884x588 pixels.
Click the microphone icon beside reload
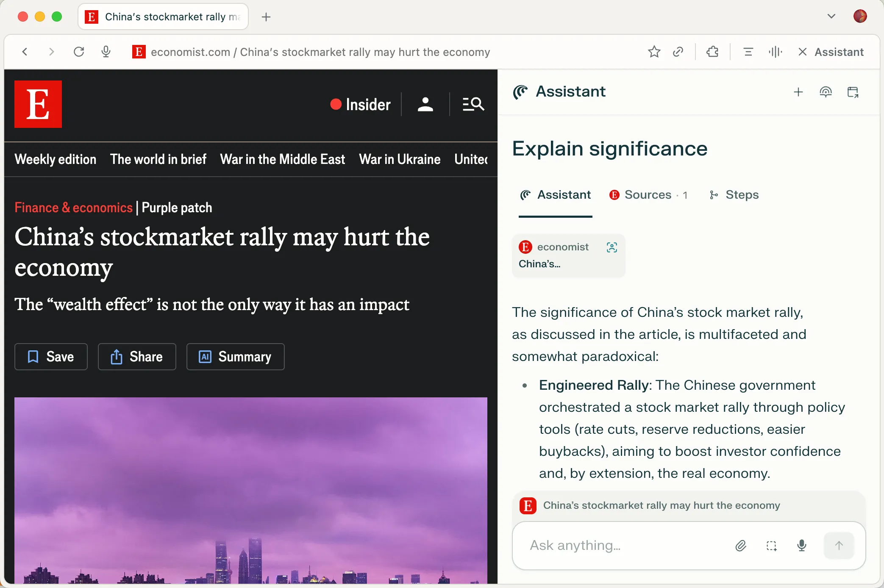click(x=106, y=52)
